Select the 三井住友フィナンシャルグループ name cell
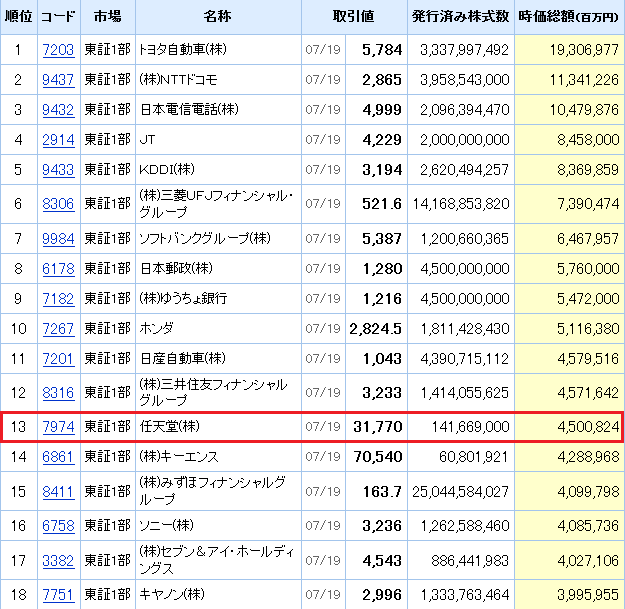The image size is (625, 609). [218, 393]
